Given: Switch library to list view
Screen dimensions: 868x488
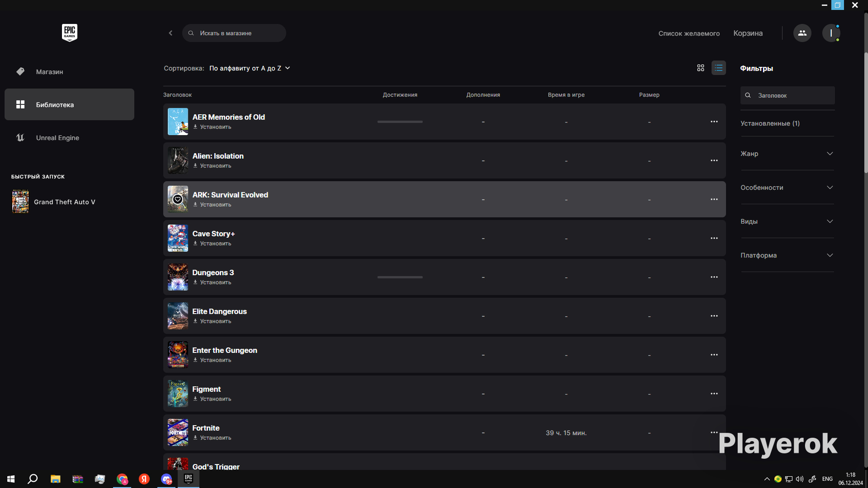Looking at the screenshot, I should pyautogui.click(x=719, y=68).
